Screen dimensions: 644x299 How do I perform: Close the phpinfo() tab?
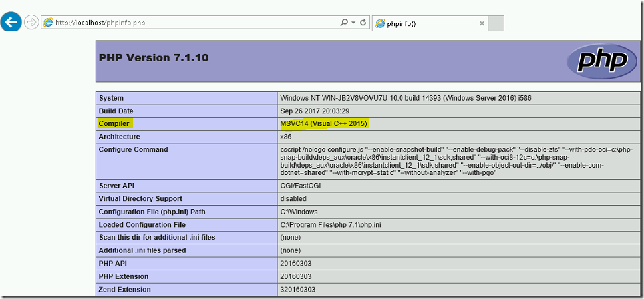coord(482,23)
